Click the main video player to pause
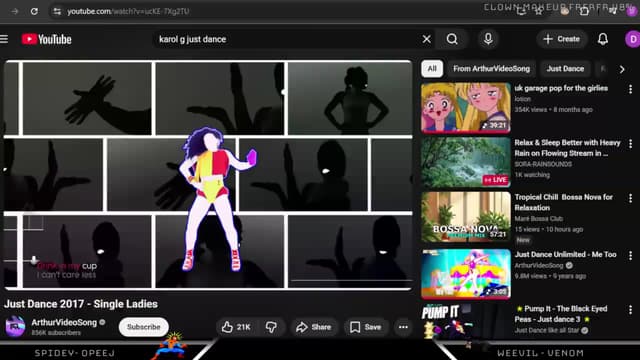Screen dimensions: 640x360 click(x=208, y=175)
